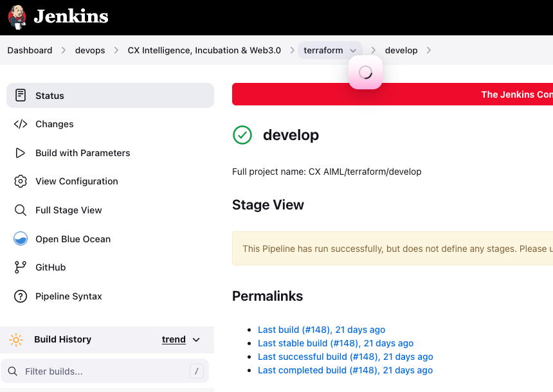
Task: Expand the develop breadcrumb chevron
Action: click(x=428, y=50)
